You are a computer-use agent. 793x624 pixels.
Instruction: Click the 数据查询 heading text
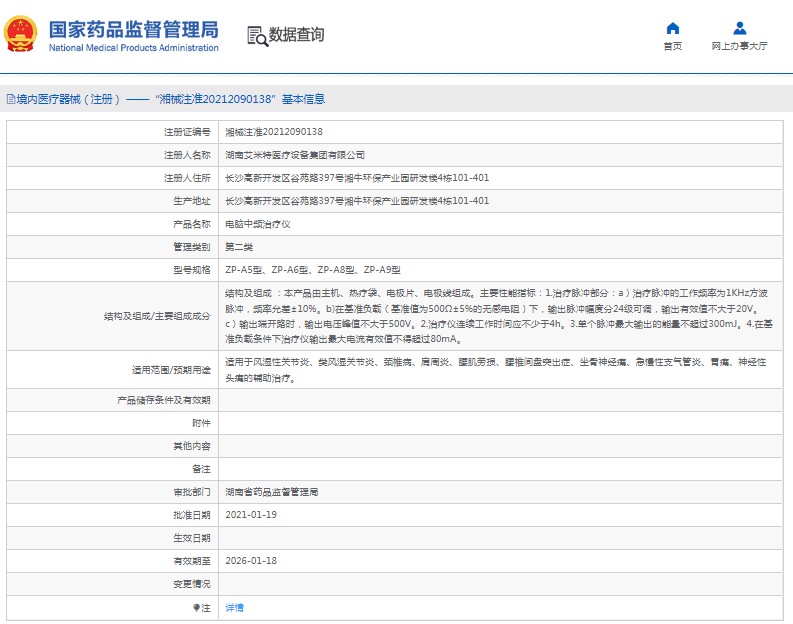click(x=296, y=34)
